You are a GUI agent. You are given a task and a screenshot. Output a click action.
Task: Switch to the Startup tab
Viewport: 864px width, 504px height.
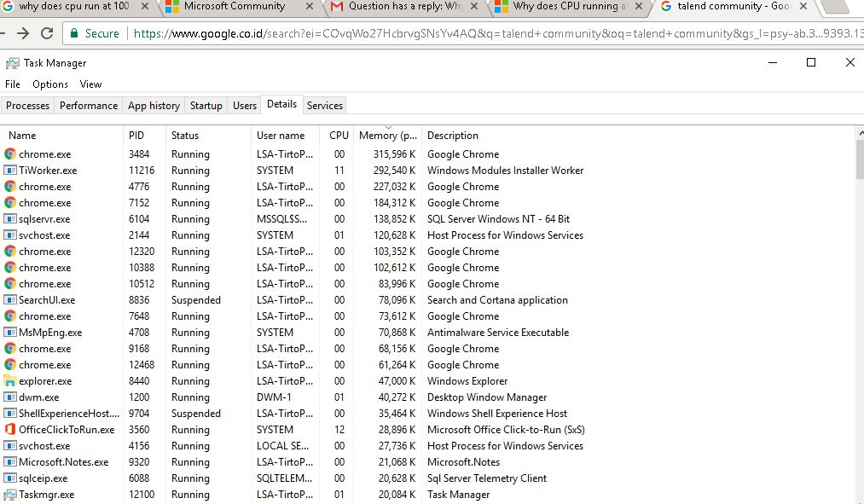(206, 105)
